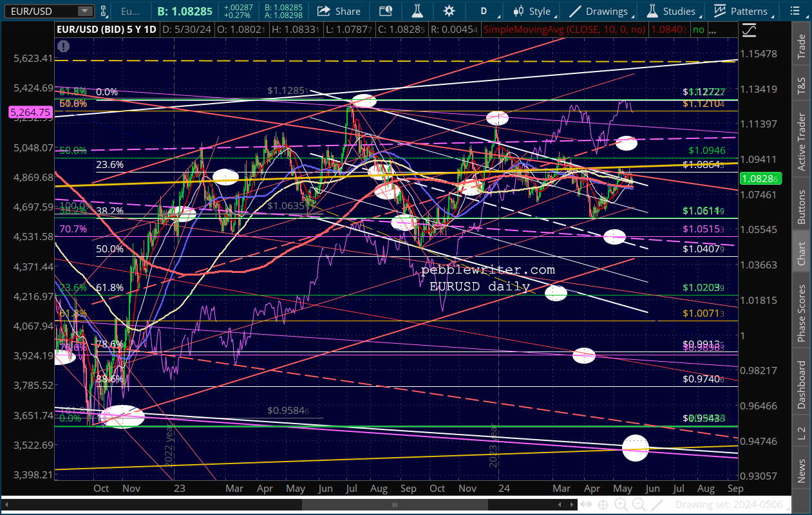Image resolution: width=812 pixels, height=515 pixels.
Task: Click the chart info alert icon
Action: tap(63, 46)
